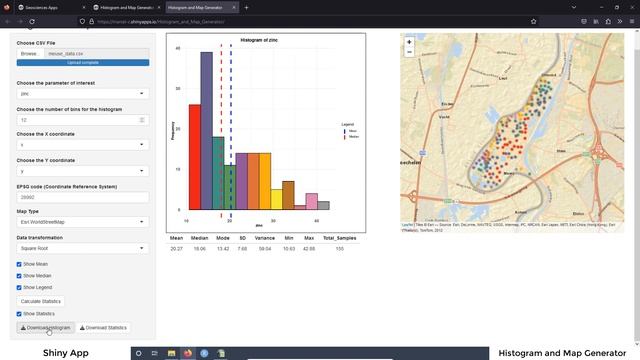Open the Map Type dropdown
The height and width of the screenshot is (360, 640).
(83, 222)
